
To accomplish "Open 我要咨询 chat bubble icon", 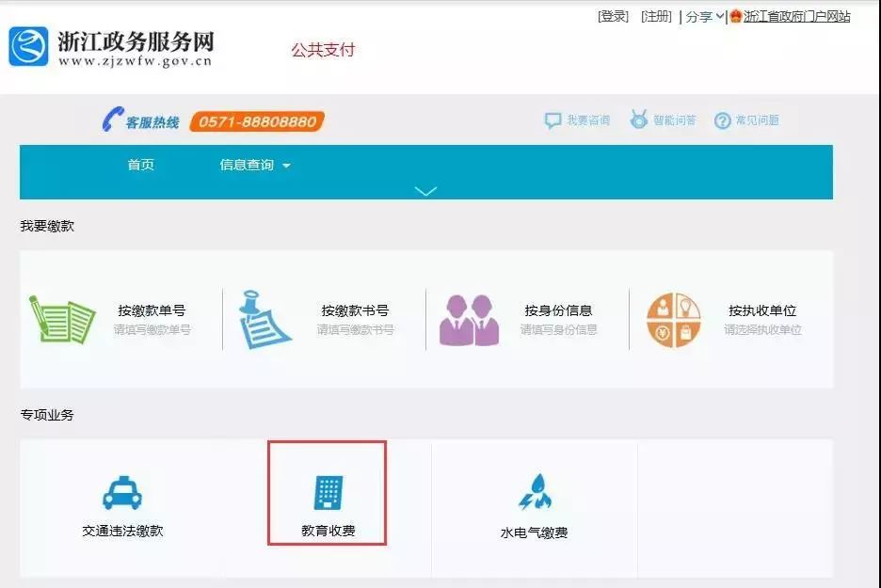I will click(x=553, y=120).
